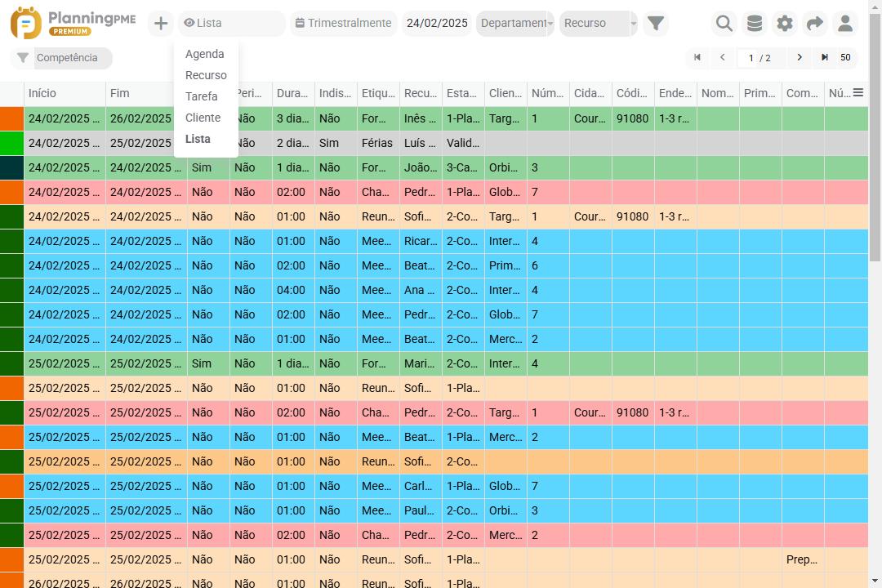Image resolution: width=882 pixels, height=588 pixels.
Task: Click the Prim... client cell
Action: point(506,265)
